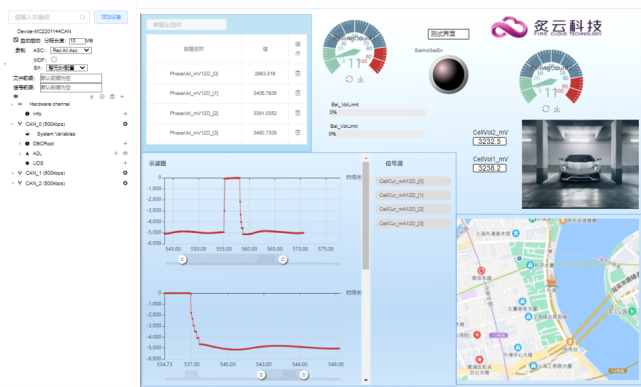Click the CellVol1_mV value box 3238.2

click(x=490, y=168)
